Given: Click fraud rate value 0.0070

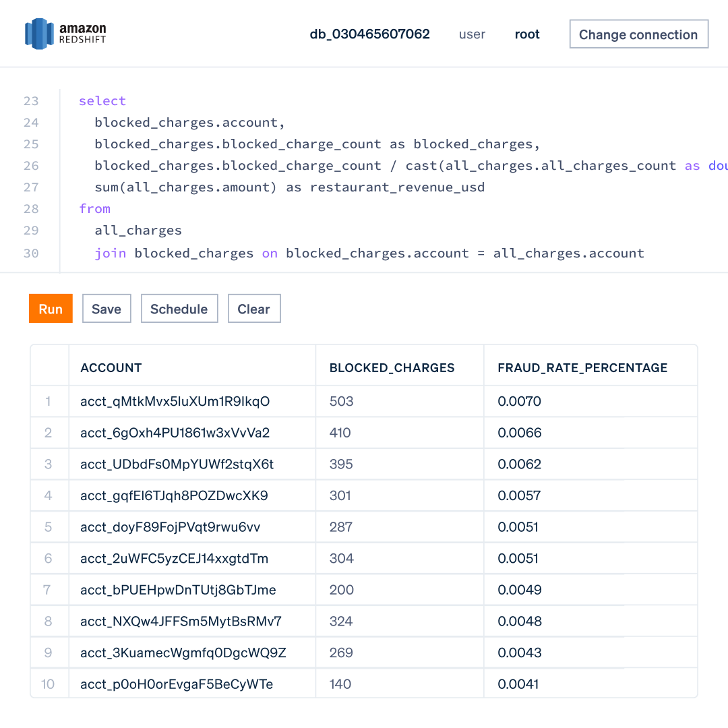Looking at the screenshot, I should 519,401.
